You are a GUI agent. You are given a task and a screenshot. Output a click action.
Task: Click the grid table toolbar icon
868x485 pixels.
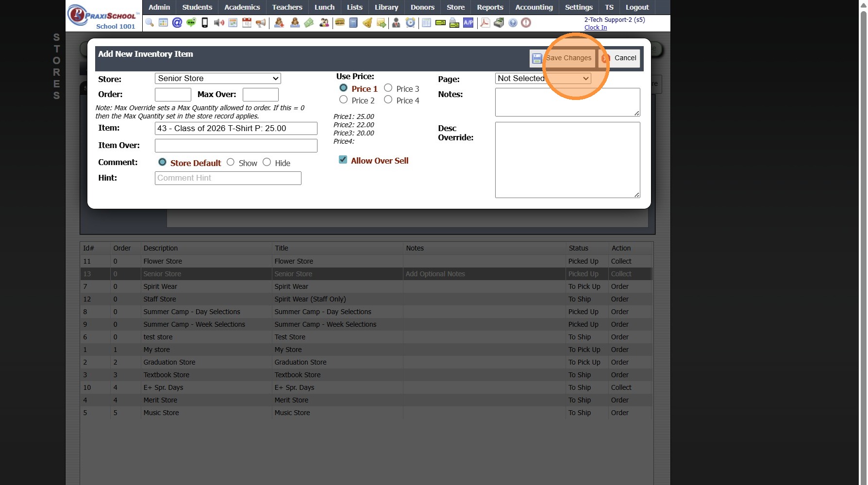[163, 23]
